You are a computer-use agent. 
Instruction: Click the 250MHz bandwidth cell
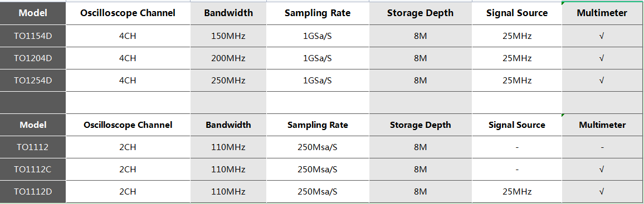tap(228, 80)
